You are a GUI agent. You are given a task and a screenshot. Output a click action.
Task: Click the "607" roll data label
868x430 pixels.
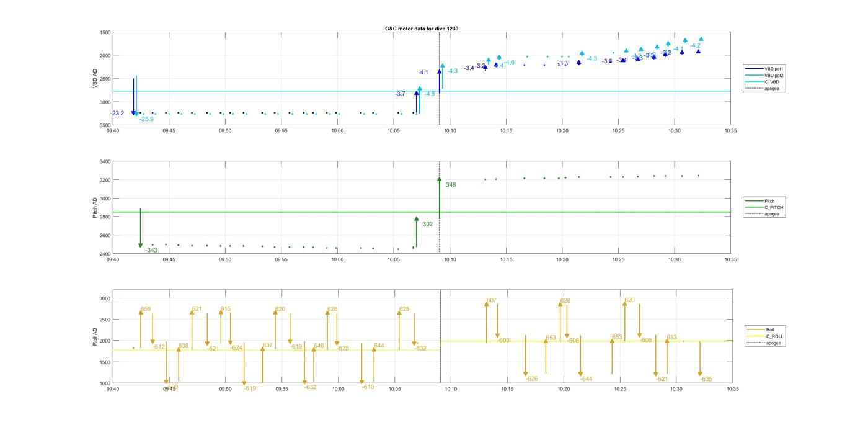pos(492,300)
